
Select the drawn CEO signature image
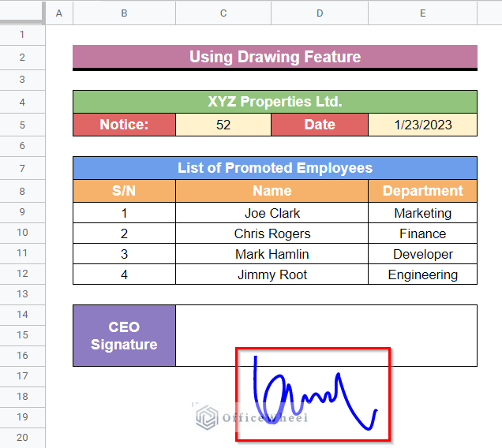pos(313,394)
